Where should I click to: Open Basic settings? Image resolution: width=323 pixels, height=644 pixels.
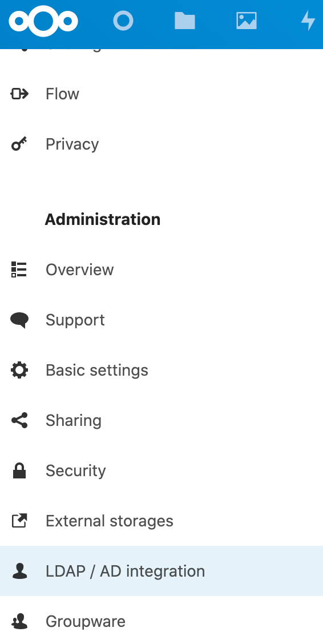pos(161,370)
